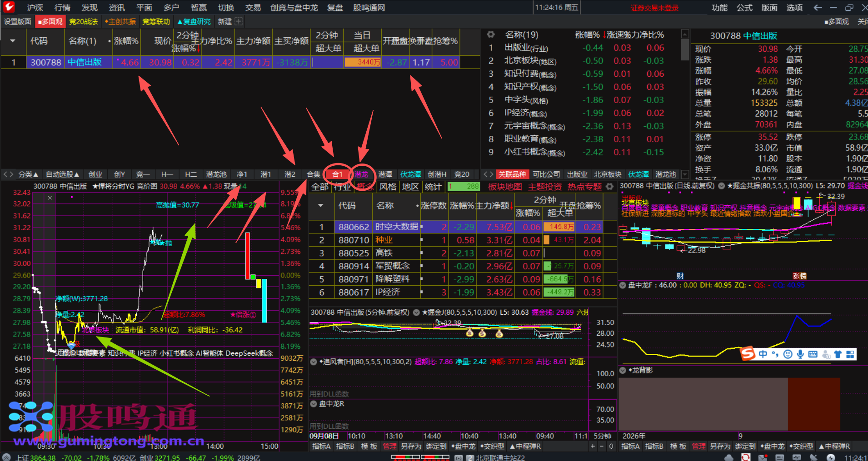
Task: Toggle indicator circle next to 盘中龙F
Action: pyautogui.click(x=623, y=285)
